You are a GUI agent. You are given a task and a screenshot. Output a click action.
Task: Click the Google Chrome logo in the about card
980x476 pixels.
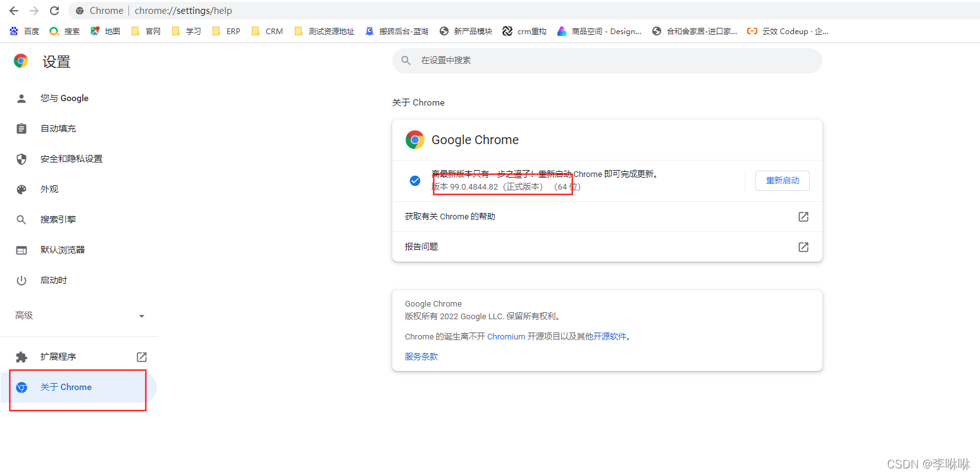415,140
